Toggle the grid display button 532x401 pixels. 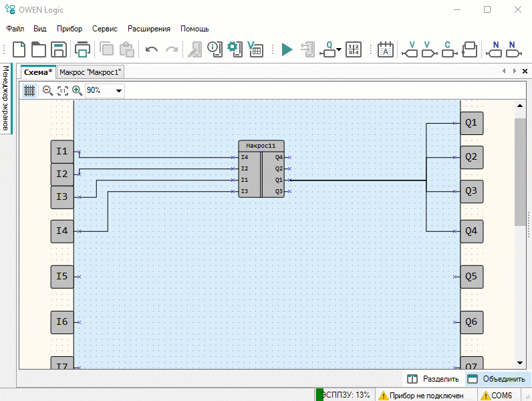[x=29, y=90]
